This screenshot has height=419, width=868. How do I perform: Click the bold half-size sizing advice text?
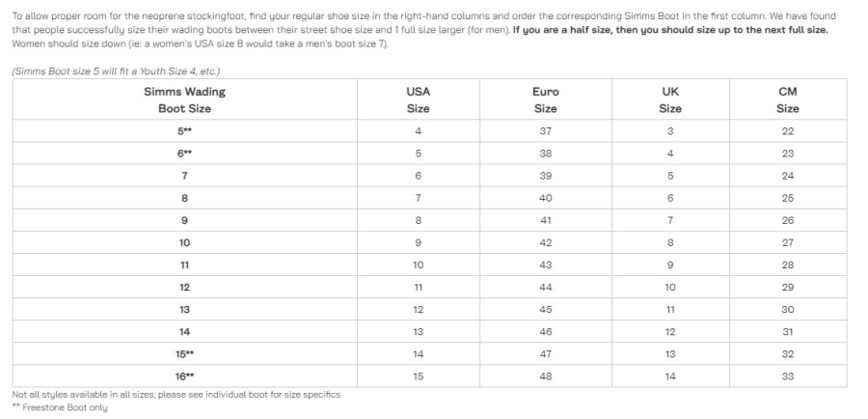[x=669, y=30]
